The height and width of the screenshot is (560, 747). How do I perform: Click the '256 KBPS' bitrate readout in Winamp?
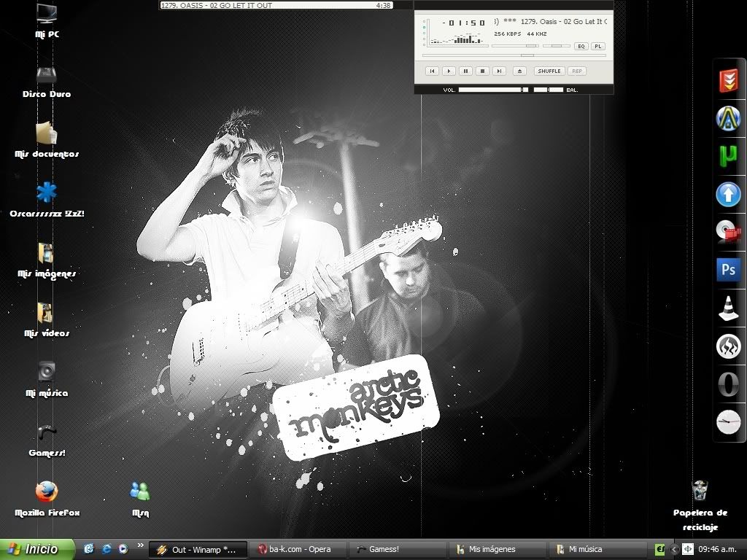pyautogui.click(x=507, y=34)
